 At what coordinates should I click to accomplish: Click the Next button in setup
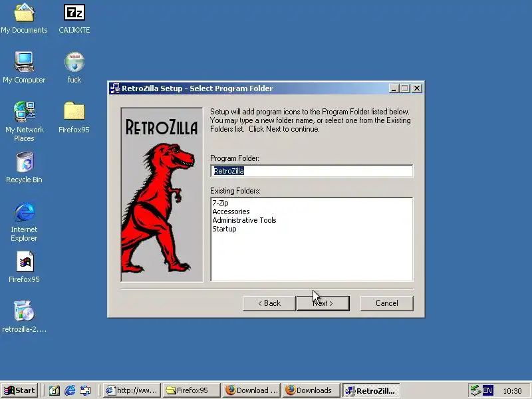(x=323, y=303)
